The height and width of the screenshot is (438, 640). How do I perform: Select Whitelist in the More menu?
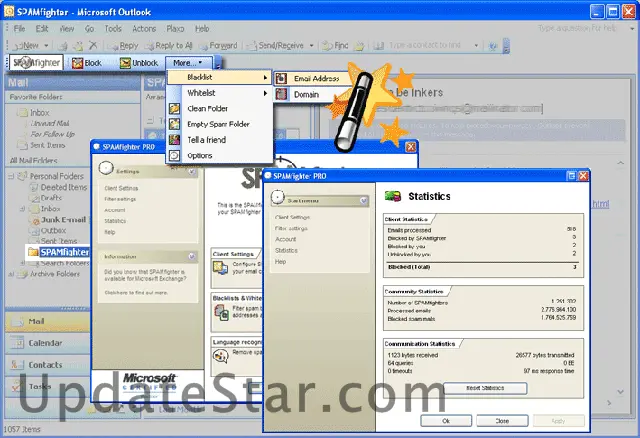point(220,93)
